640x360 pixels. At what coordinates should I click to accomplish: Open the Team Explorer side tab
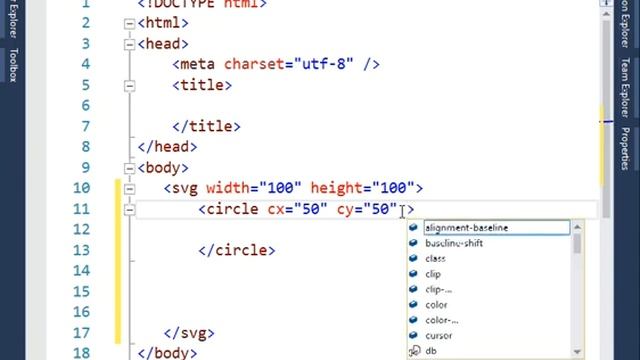point(625,88)
